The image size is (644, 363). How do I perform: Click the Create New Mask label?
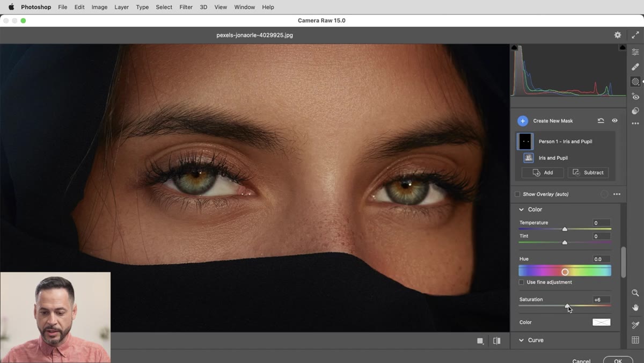pyautogui.click(x=553, y=121)
